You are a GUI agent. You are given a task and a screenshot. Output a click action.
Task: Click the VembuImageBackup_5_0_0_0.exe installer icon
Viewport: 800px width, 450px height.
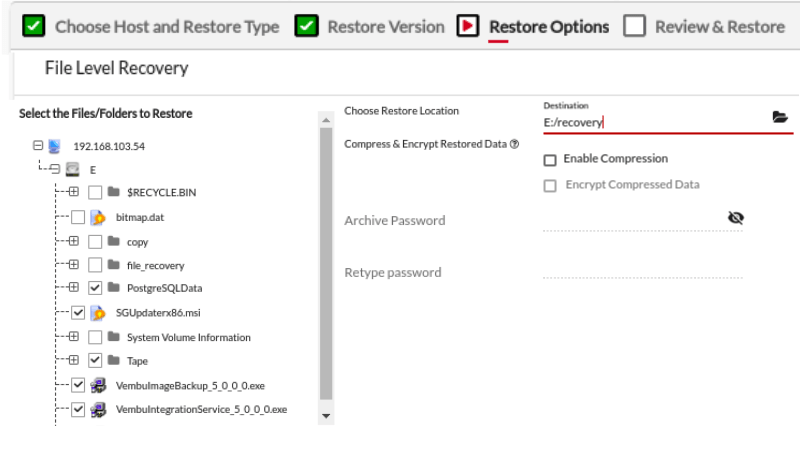(x=99, y=385)
